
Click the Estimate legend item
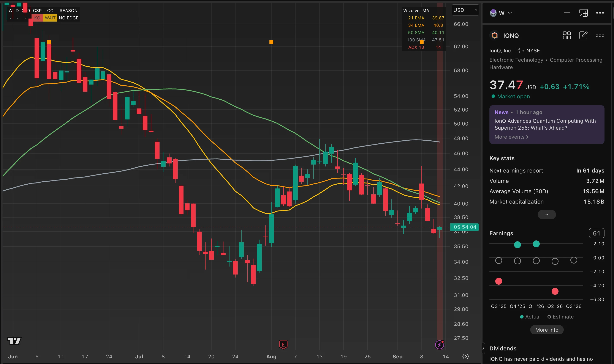560,317
